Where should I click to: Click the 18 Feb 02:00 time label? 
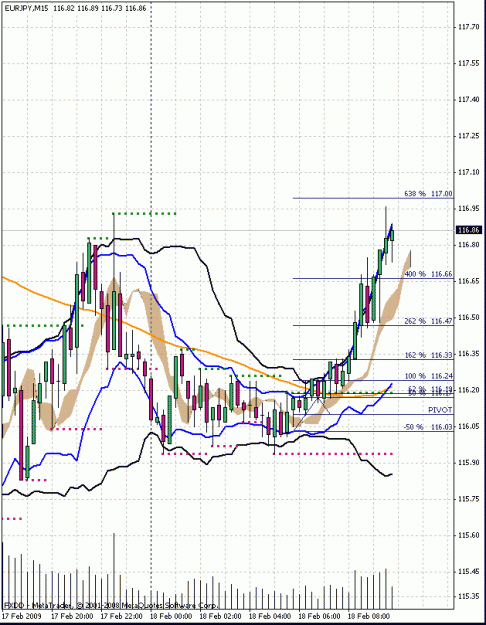[220, 616]
